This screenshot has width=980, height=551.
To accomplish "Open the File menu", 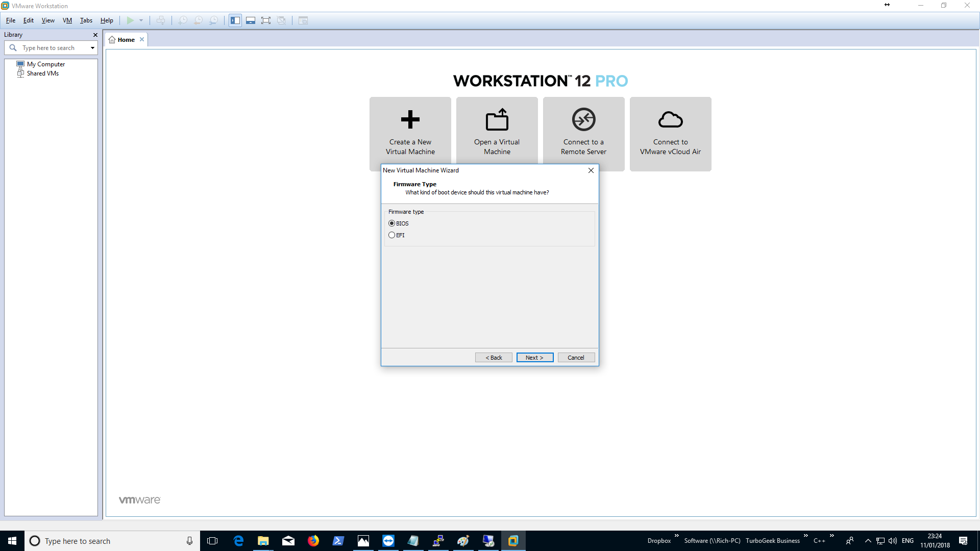I will [x=11, y=20].
